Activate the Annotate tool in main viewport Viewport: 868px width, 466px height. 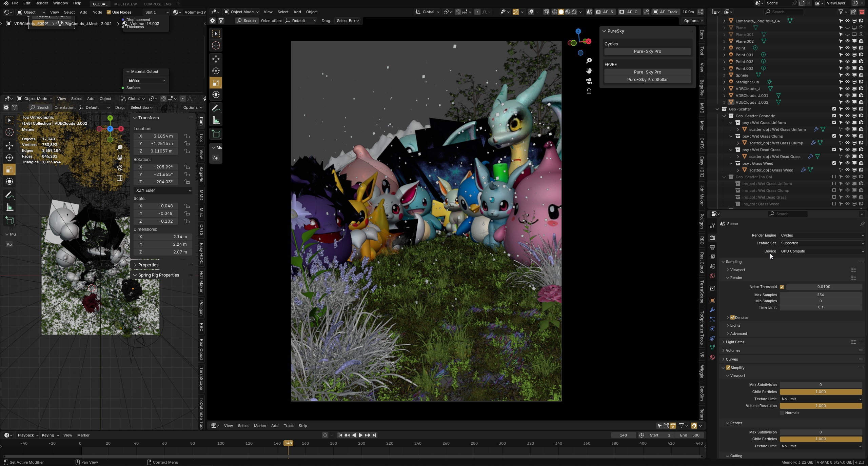click(x=216, y=108)
